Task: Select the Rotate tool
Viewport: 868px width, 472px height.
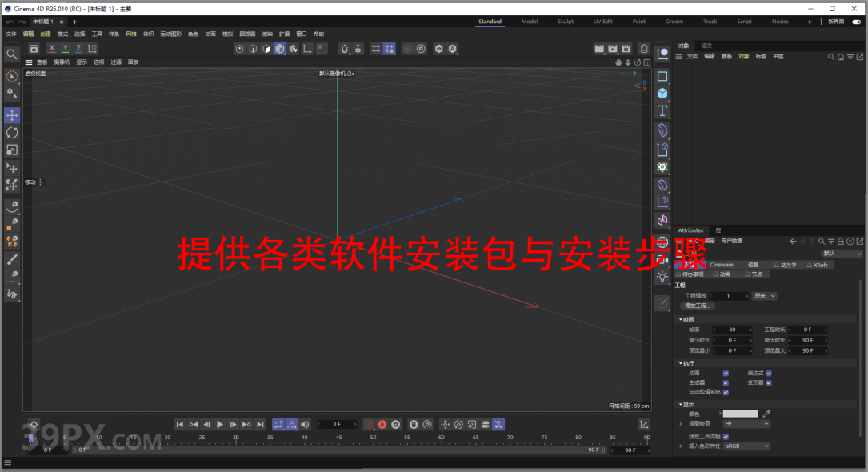Action: pos(12,133)
